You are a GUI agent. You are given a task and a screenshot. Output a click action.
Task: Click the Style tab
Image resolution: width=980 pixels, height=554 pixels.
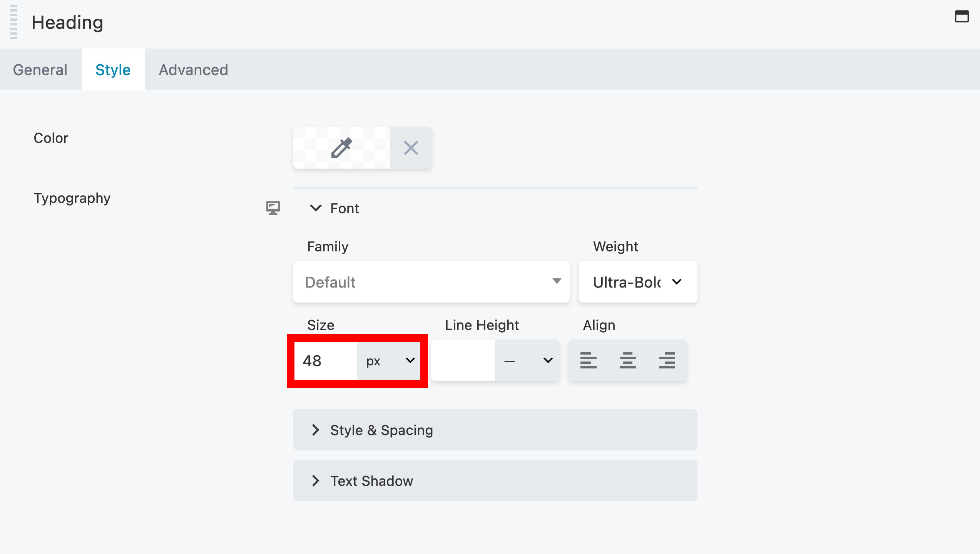pyautogui.click(x=113, y=69)
